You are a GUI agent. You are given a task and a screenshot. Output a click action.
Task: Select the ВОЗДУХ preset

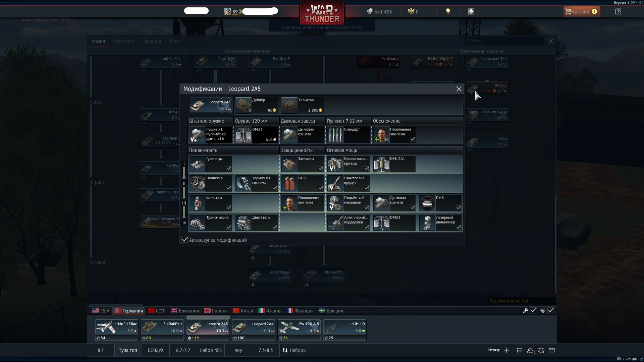[x=156, y=350]
